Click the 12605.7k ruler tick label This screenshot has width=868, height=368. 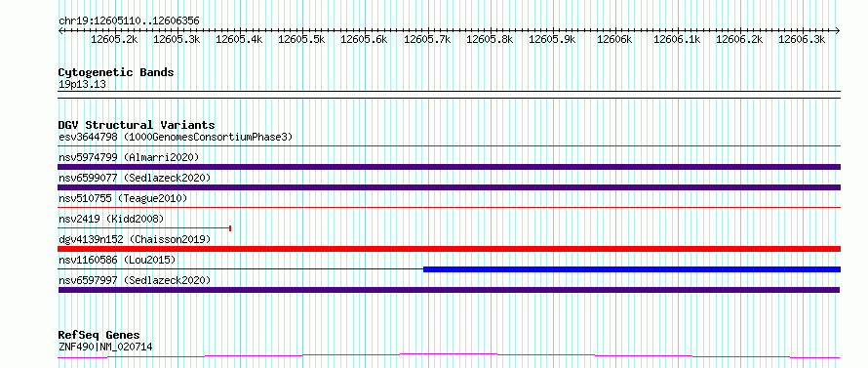427,39
